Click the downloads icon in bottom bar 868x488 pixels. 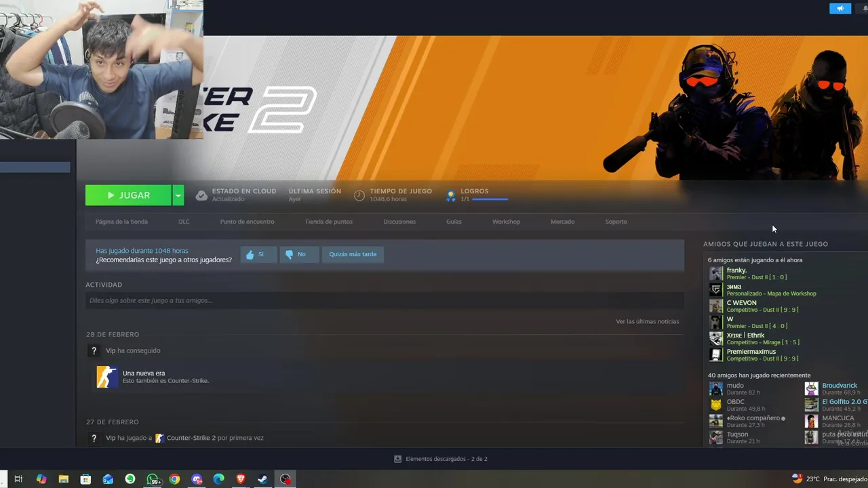click(x=398, y=459)
